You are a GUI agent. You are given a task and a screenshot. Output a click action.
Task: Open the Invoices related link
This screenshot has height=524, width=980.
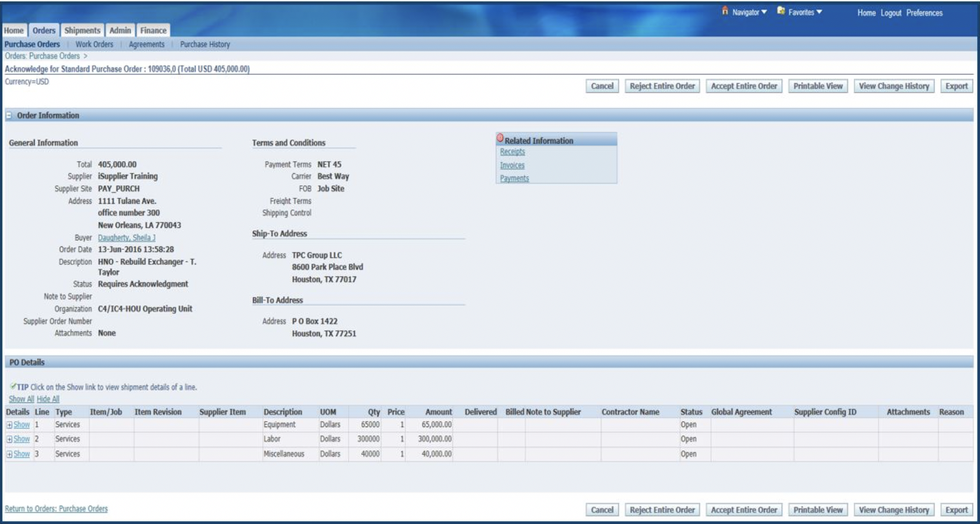512,166
